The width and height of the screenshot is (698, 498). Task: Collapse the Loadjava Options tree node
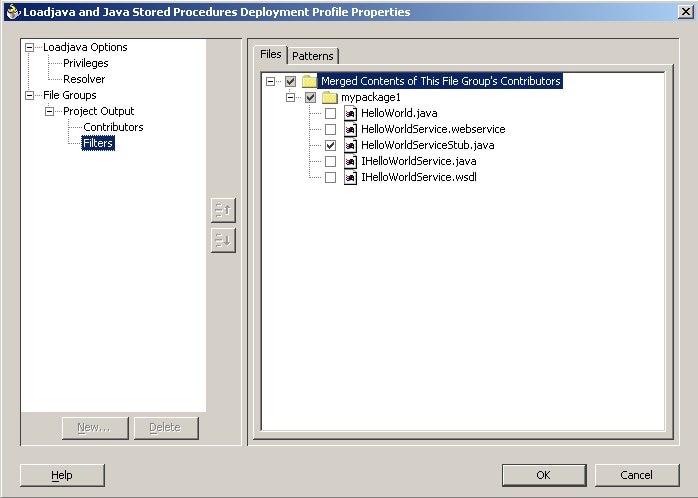(x=29, y=47)
